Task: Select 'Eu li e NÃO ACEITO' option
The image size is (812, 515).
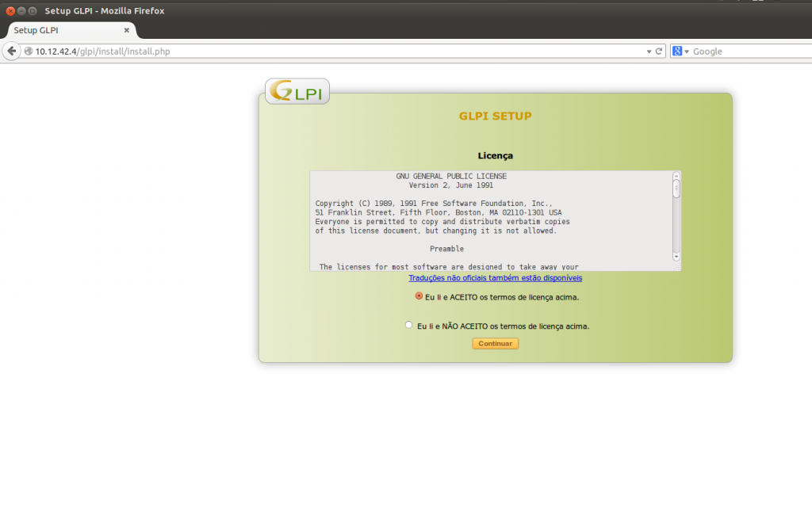Action: coord(408,325)
